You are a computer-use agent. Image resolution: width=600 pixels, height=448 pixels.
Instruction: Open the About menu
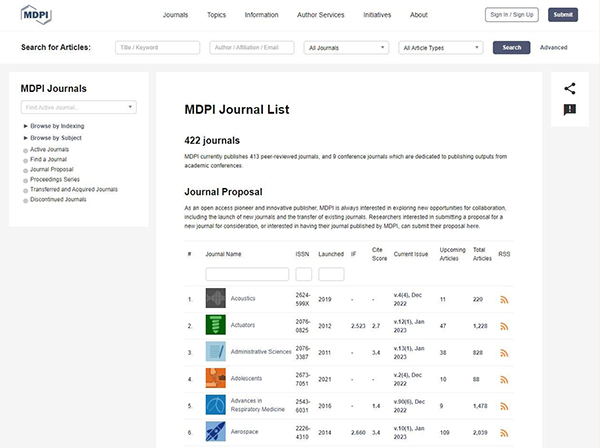pos(419,15)
